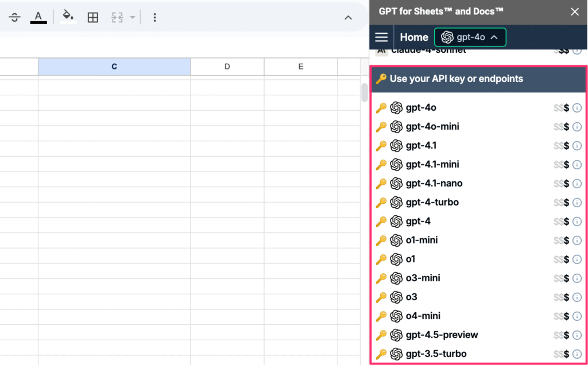Pick the o1 model entry
This screenshot has width=588, height=365.
tap(478, 259)
